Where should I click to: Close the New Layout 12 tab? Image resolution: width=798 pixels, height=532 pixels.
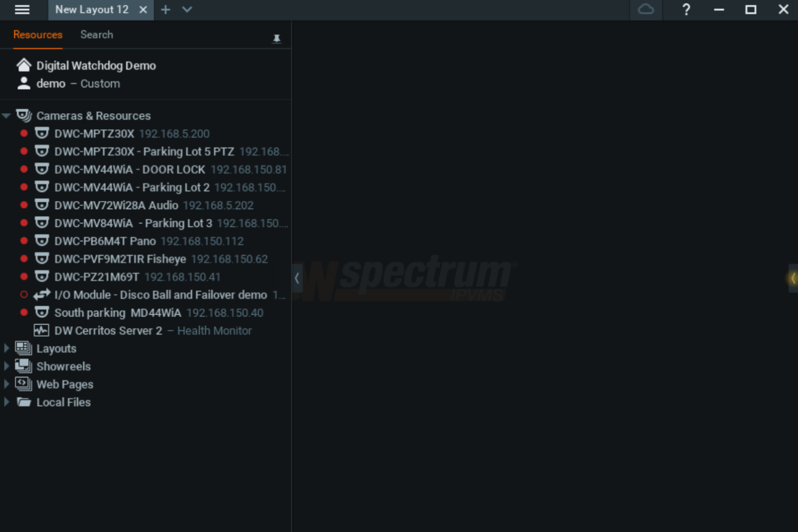click(x=143, y=10)
